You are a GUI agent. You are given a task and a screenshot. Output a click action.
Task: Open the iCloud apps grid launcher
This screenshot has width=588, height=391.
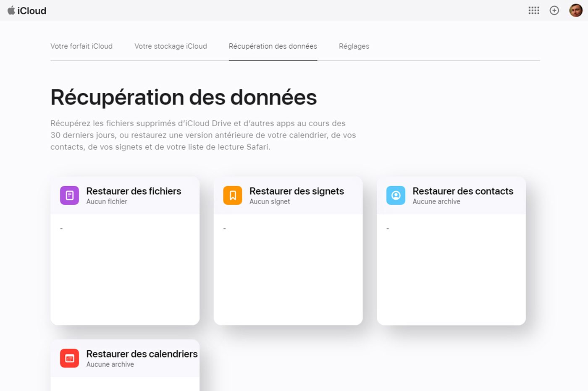(x=534, y=10)
